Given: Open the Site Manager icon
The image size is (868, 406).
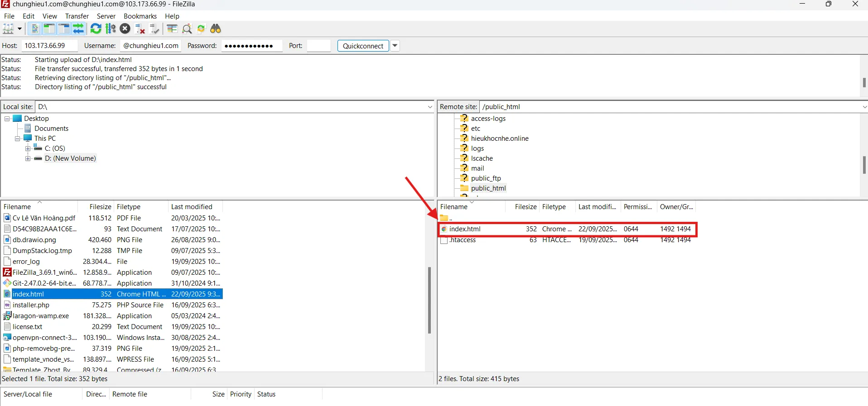Looking at the screenshot, I should 8,29.
